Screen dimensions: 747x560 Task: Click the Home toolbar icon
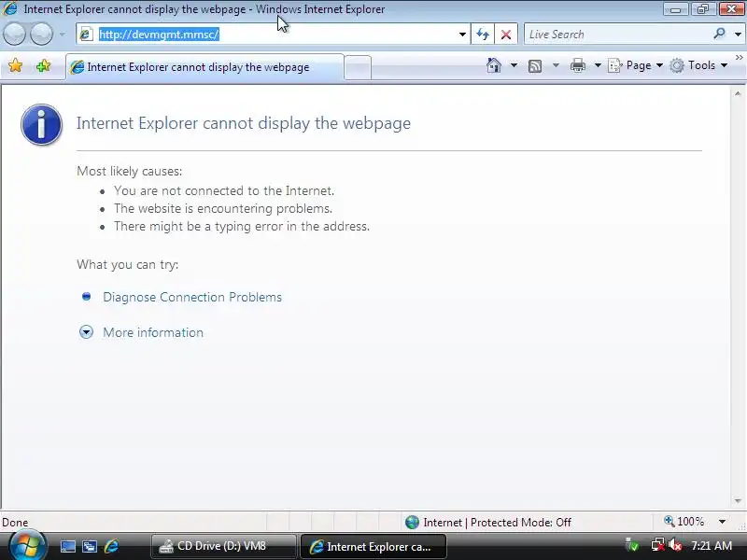[x=494, y=65]
